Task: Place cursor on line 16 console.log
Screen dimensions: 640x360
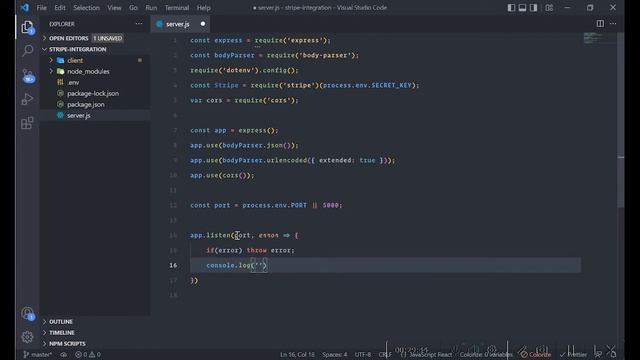Action: [x=237, y=265]
